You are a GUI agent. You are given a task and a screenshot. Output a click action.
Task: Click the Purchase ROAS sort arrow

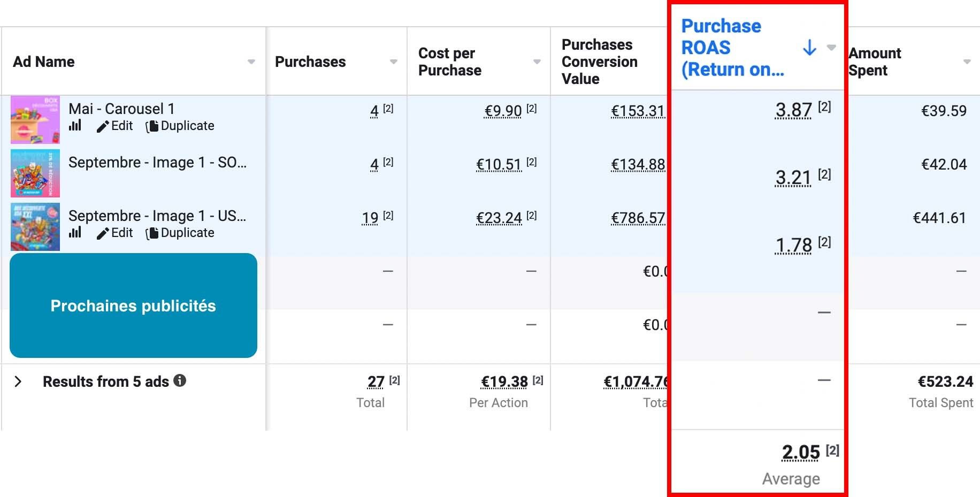pos(809,48)
